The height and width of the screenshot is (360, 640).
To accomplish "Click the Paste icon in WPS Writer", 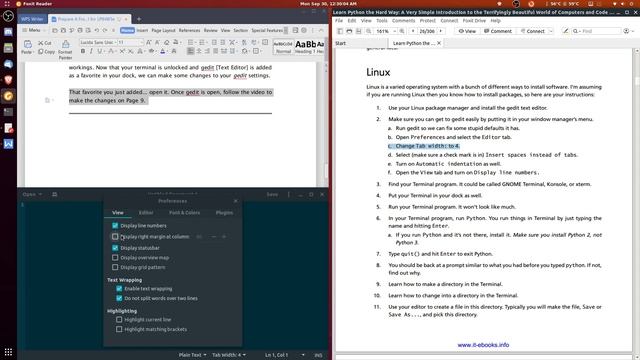I will click(x=27, y=44).
